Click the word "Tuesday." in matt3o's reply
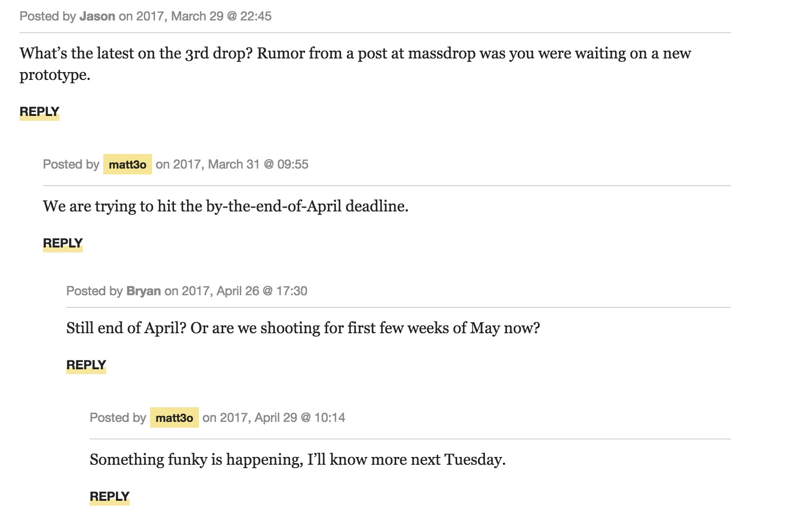 point(475,459)
